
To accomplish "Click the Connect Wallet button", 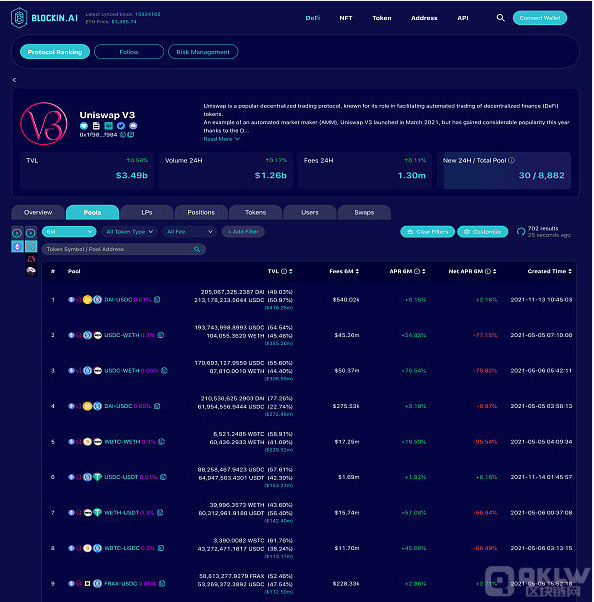I will point(539,18).
